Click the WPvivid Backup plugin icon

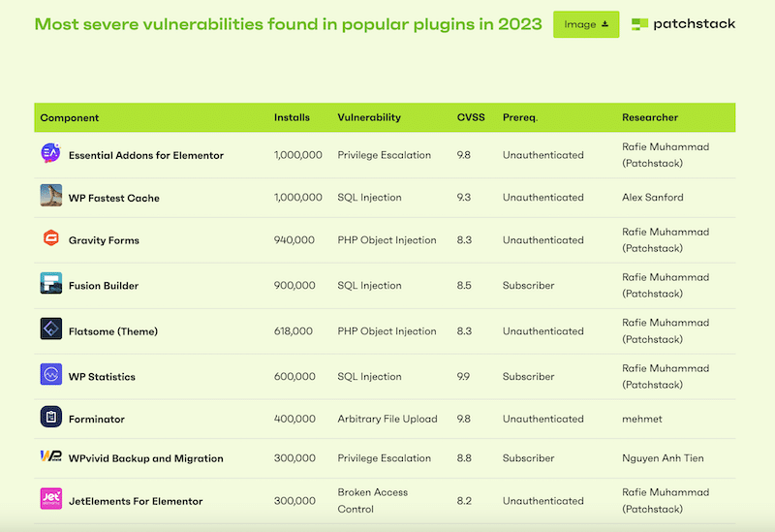(51, 455)
